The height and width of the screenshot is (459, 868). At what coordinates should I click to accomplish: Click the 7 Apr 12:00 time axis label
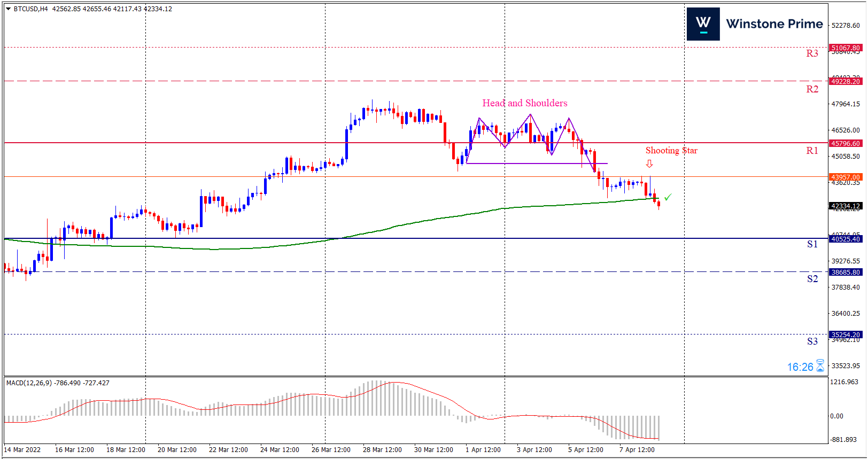pyautogui.click(x=637, y=450)
